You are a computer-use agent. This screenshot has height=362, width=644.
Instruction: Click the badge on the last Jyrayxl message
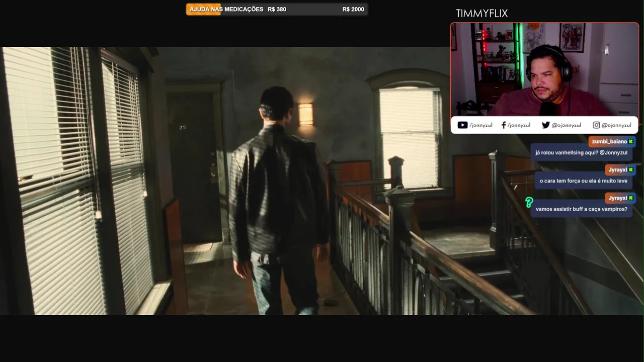point(631,198)
